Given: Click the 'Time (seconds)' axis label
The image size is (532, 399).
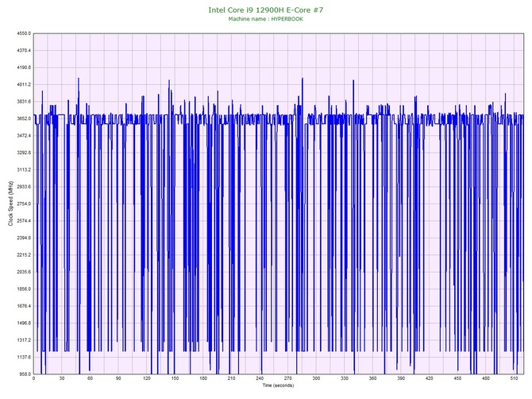Looking at the screenshot, I should (x=278, y=385).
